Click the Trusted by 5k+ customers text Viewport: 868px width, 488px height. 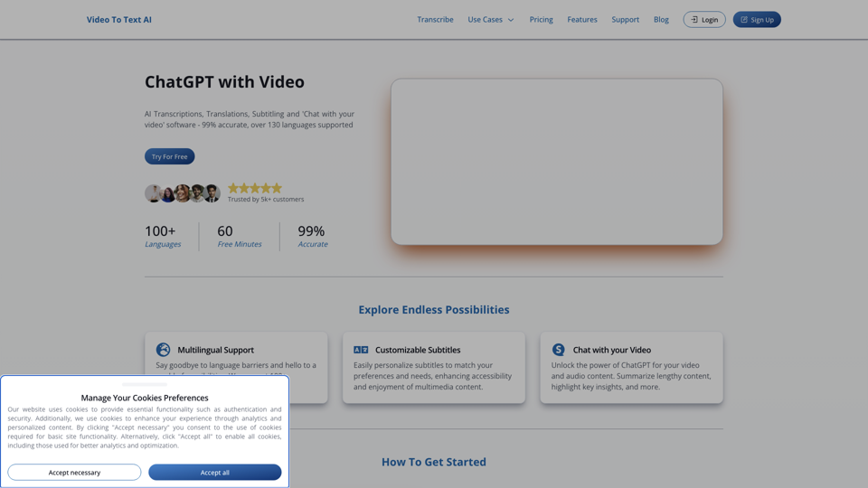click(x=266, y=199)
